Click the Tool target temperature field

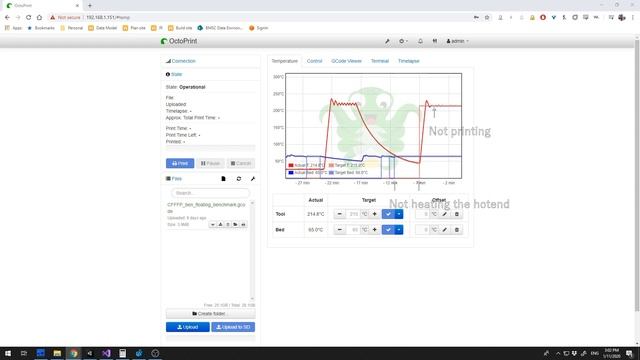[353, 214]
